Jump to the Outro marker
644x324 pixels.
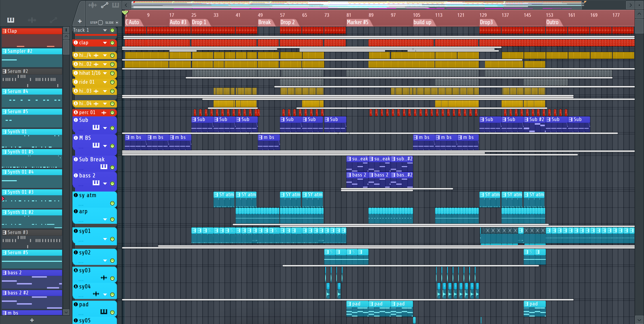(552, 22)
